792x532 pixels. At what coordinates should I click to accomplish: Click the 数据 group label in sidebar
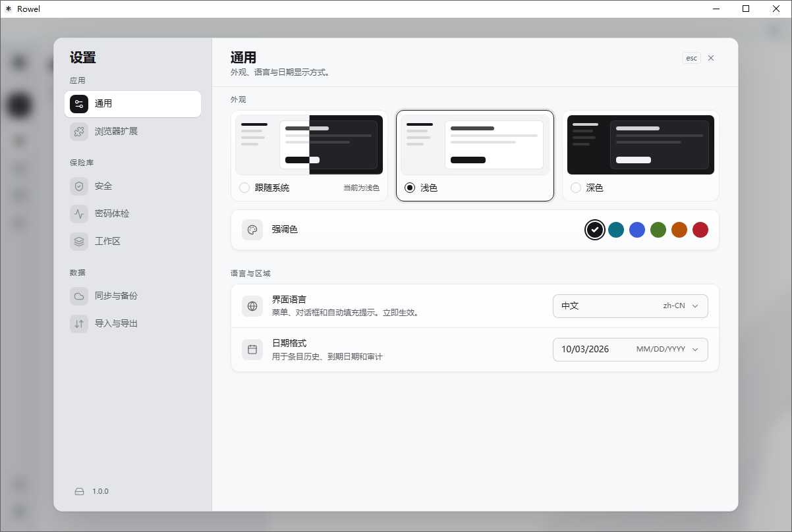click(x=78, y=273)
